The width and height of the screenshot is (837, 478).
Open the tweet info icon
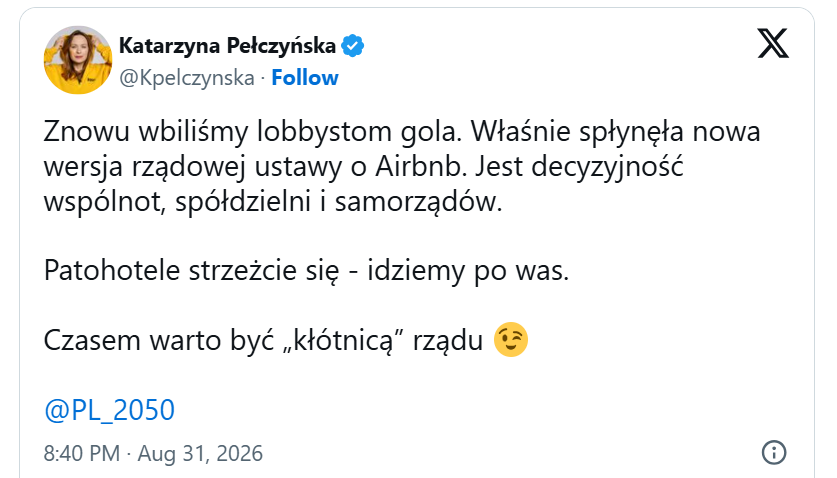(x=773, y=452)
